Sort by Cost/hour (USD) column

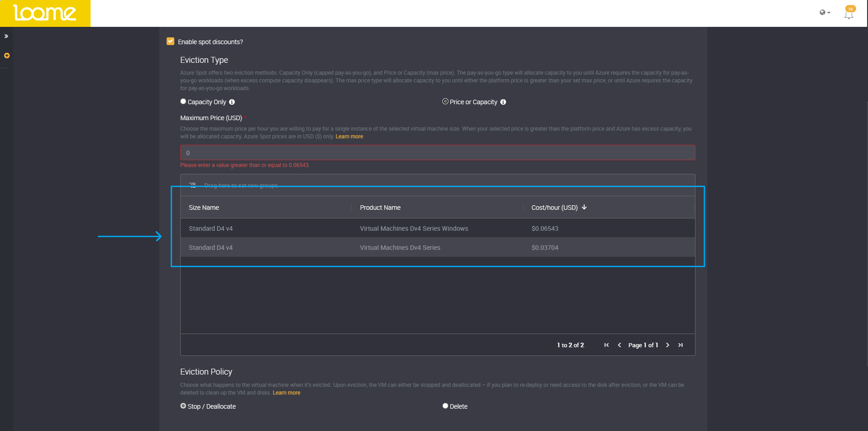554,208
